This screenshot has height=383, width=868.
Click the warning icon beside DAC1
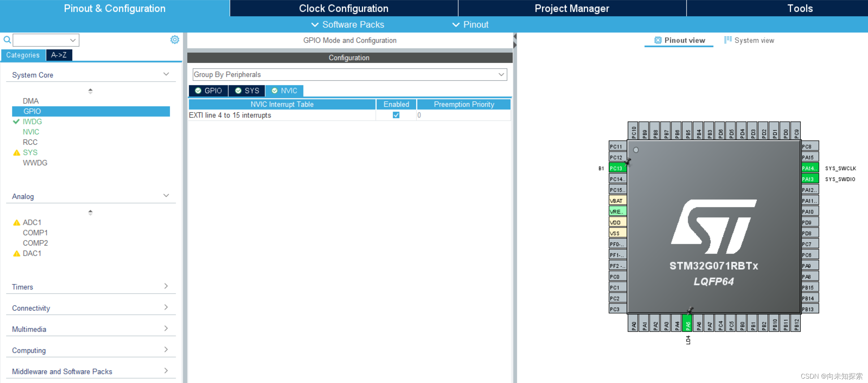point(16,254)
